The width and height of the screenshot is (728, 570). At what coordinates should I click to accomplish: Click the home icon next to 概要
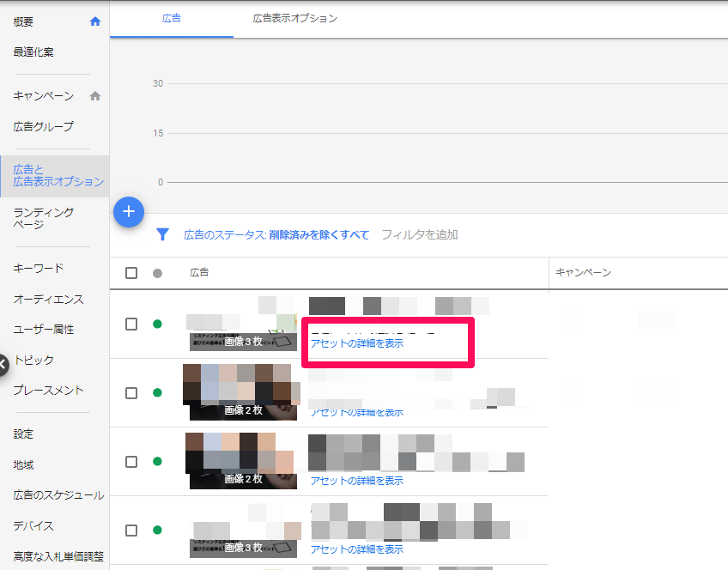[95, 21]
